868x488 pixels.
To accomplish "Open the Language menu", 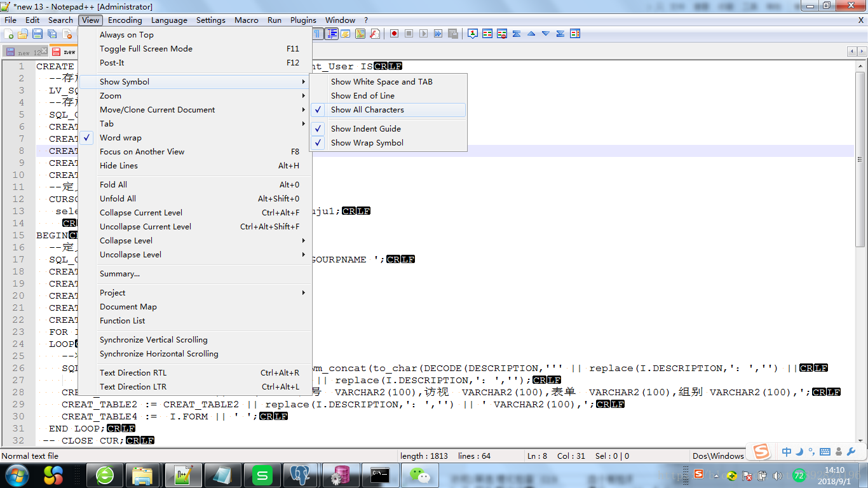I will (x=169, y=20).
